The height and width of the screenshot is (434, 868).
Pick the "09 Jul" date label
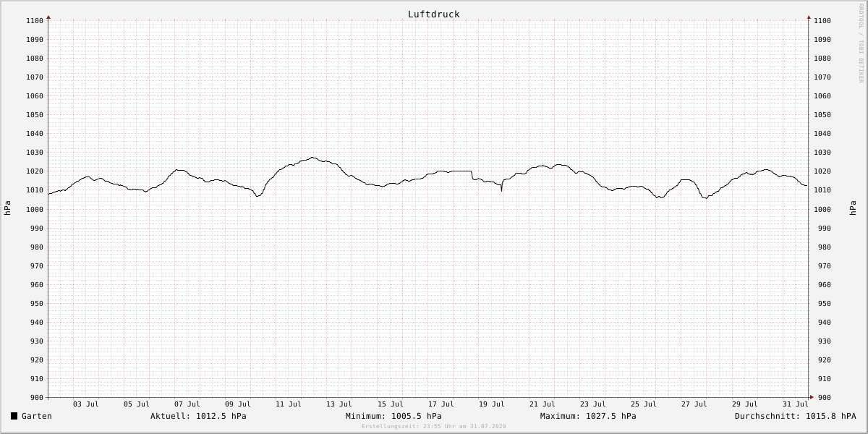(x=238, y=404)
